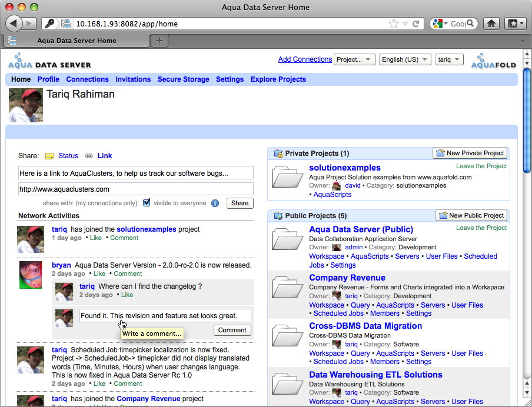Click the New Public Project button
532x407 pixels.
point(471,215)
